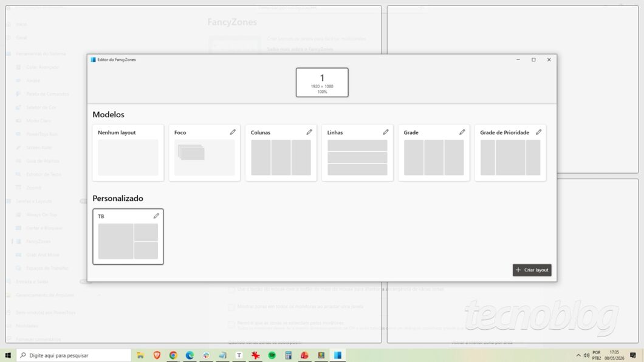644x362 pixels.
Task: Open Slack from the taskbar
Action: pyautogui.click(x=206, y=355)
